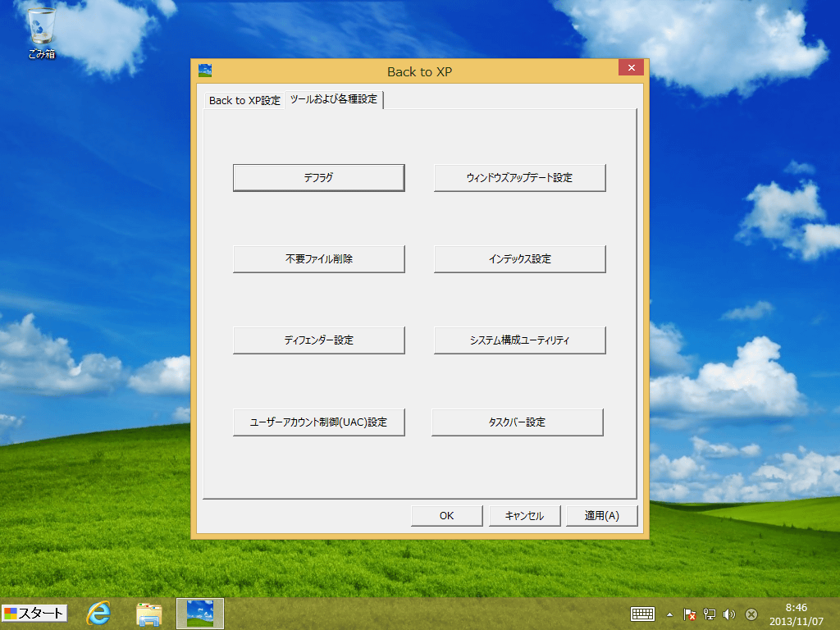
Task: Click the スタート button on the taskbar
Action: coord(34,613)
